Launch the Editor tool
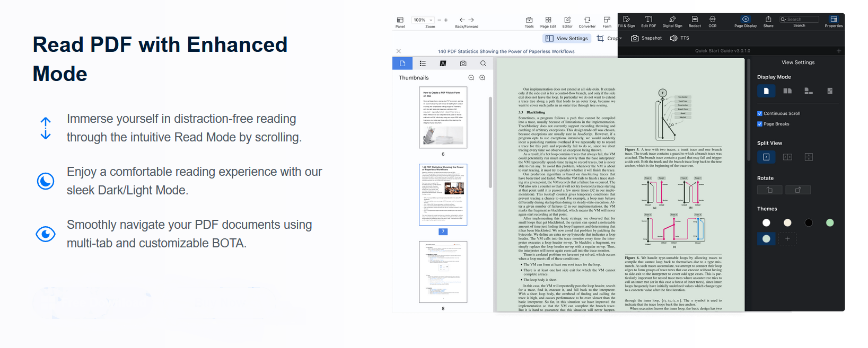868x348 pixels. pyautogui.click(x=567, y=22)
